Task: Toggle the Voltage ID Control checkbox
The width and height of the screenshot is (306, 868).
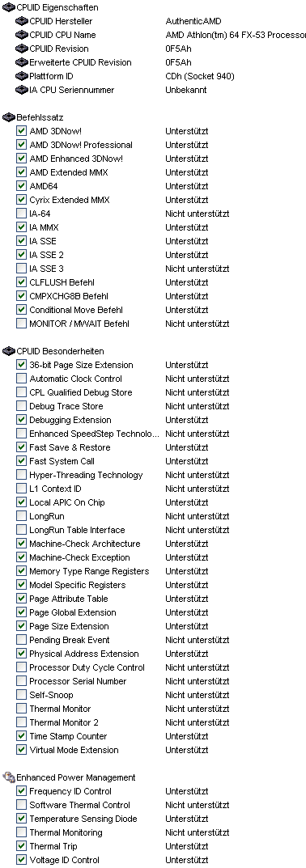Action: tap(21, 860)
